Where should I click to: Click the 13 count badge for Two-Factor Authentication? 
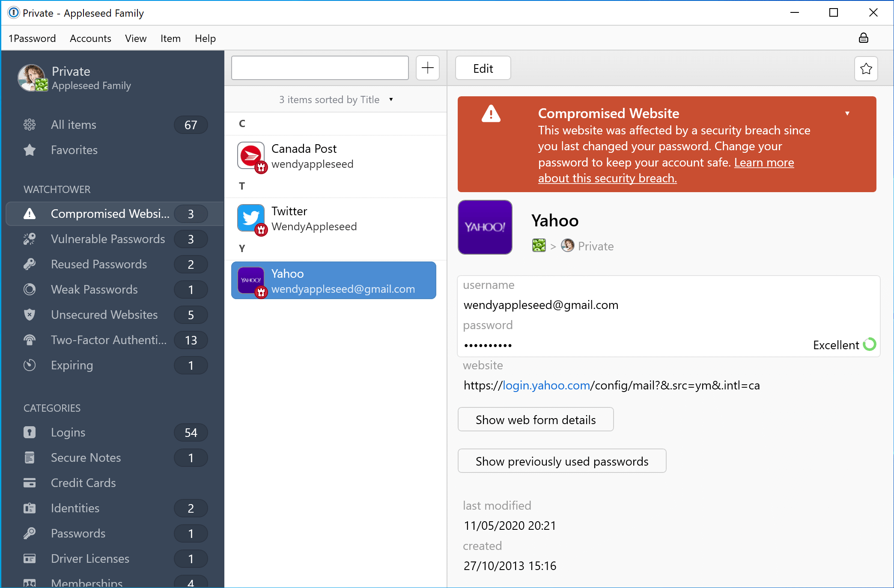point(191,340)
